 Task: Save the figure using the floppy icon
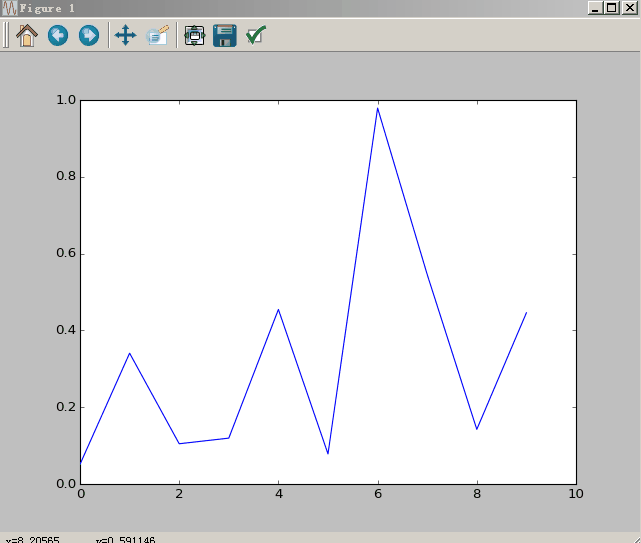point(225,36)
